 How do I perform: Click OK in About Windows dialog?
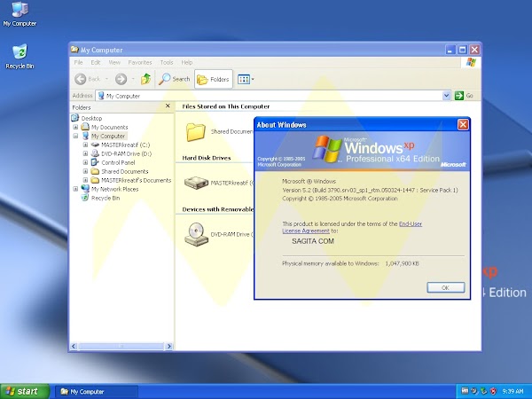[x=445, y=287]
